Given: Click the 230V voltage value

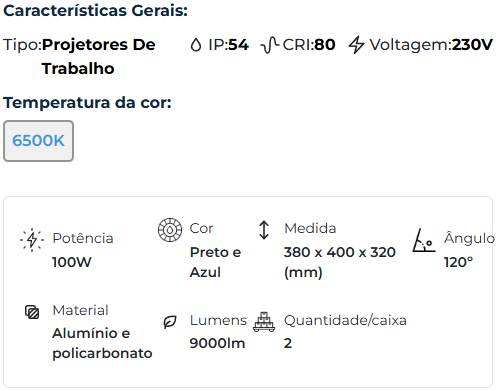Looking at the screenshot, I should [472, 45].
